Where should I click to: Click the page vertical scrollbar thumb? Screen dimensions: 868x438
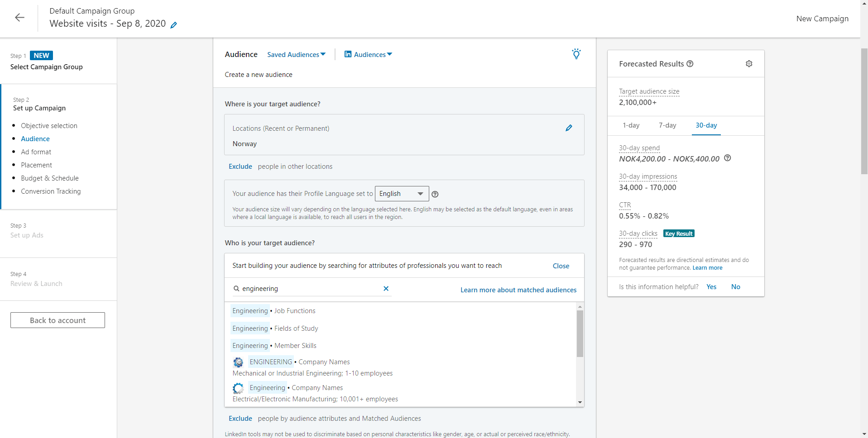[x=864, y=111]
